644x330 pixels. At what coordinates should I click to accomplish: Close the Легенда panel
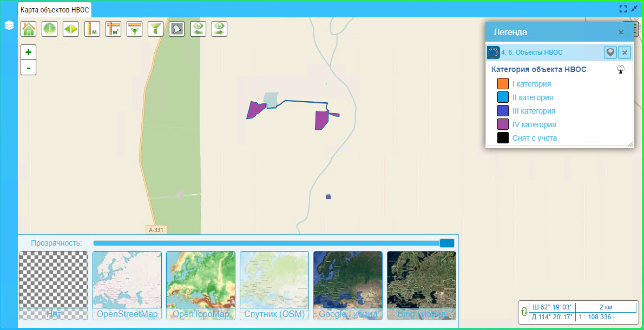tap(621, 32)
